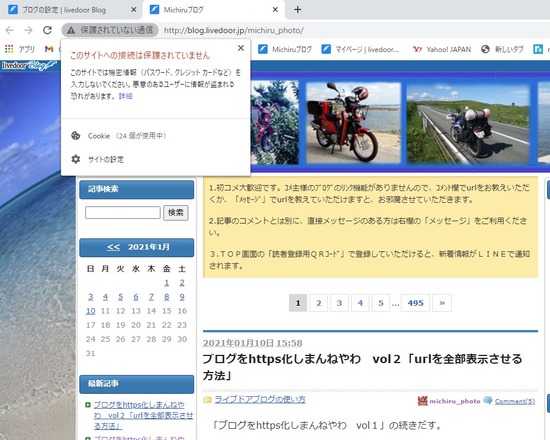
Task: Click current page 1 in pagination
Action: pos(298,303)
